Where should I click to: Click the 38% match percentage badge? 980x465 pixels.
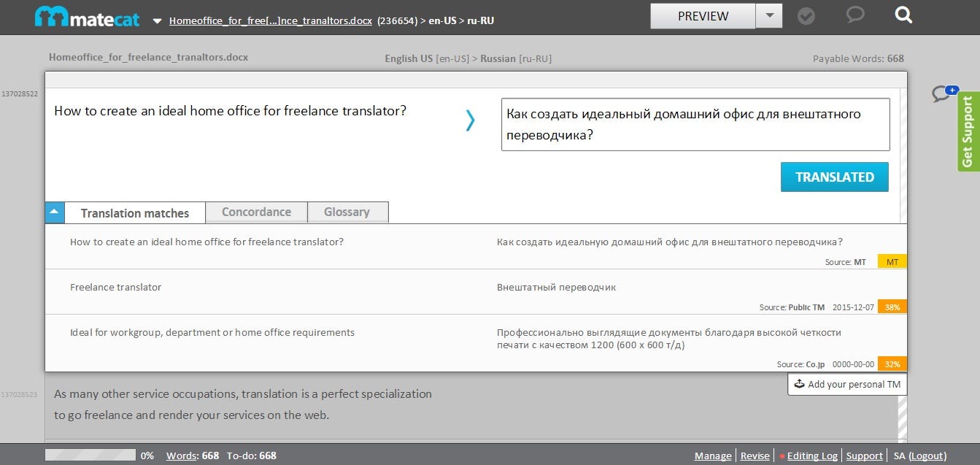click(x=892, y=307)
